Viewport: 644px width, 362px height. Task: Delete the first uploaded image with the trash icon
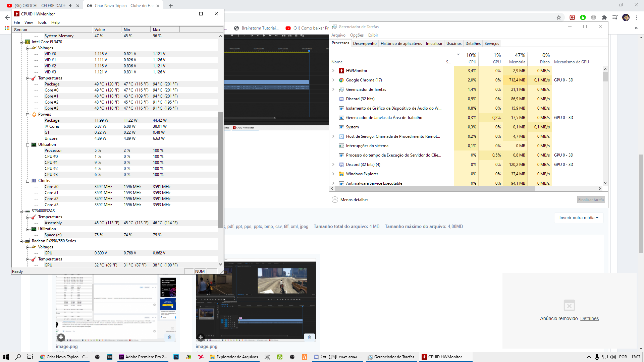(169, 337)
